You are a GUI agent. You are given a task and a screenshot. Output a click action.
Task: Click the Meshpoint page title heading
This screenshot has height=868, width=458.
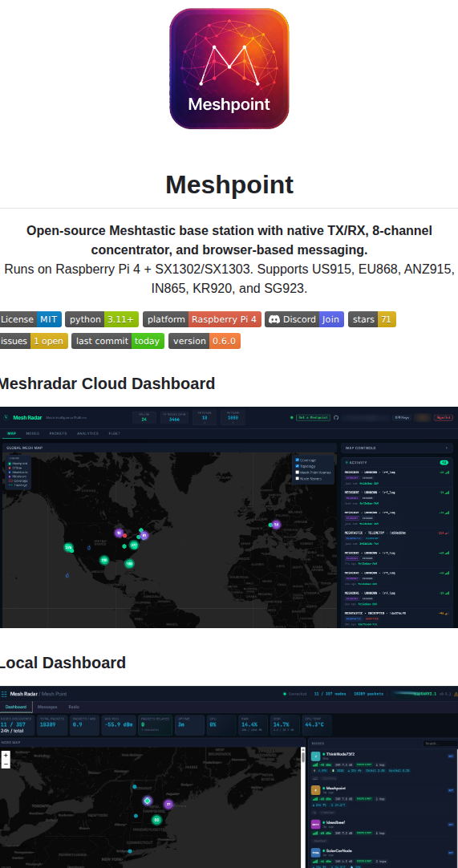tap(229, 185)
